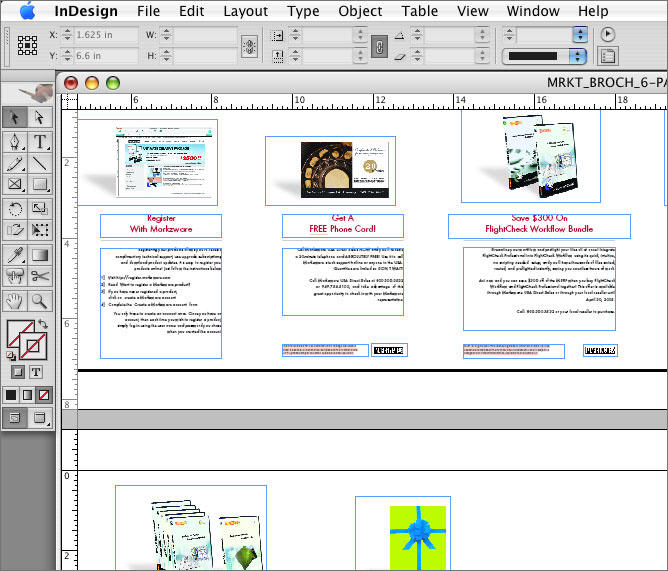The image size is (668, 571).
Task: Switch to Preview Mode
Action: 40,418
